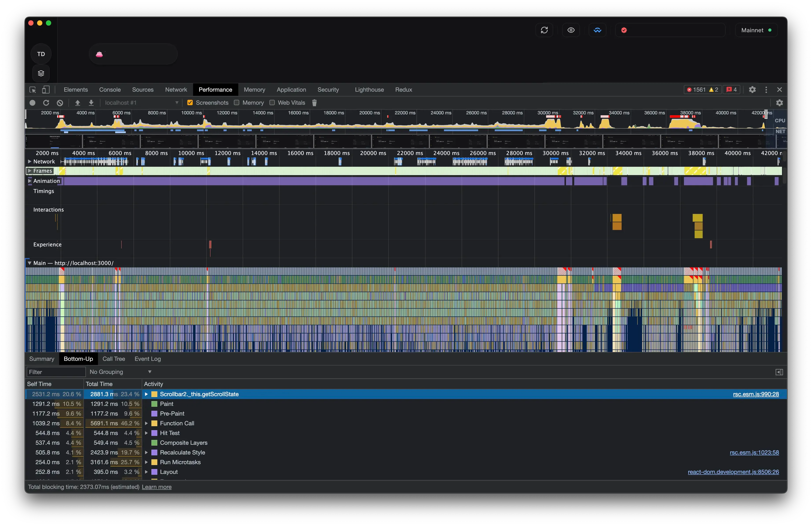The image size is (812, 526).
Task: Open react-dom.development.js:8506:26 link
Action: coord(733,472)
